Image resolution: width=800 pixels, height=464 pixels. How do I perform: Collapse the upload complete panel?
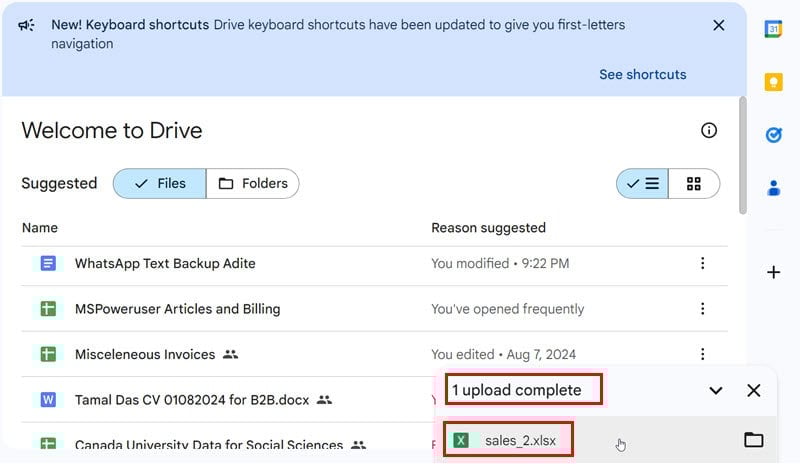(x=715, y=391)
